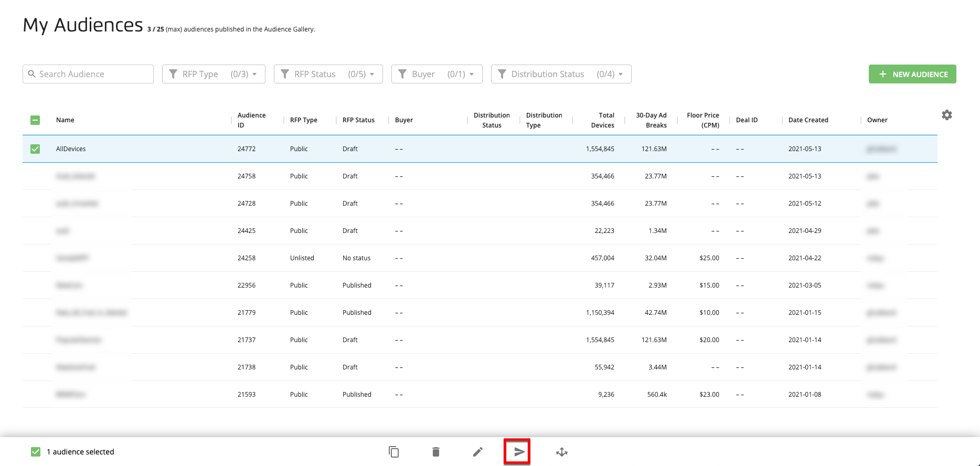The image size is (980, 466).
Task: Open the RFP Type filter dropdown
Action: tap(214, 74)
